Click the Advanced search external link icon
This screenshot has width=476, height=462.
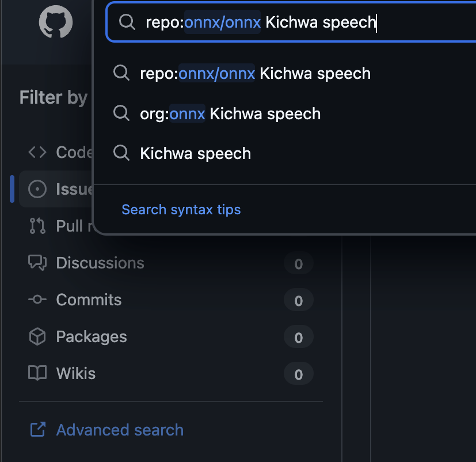pyautogui.click(x=37, y=430)
